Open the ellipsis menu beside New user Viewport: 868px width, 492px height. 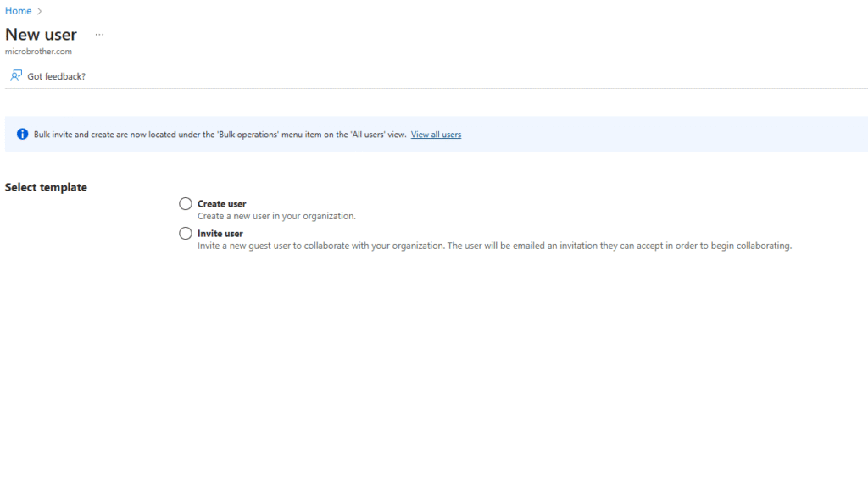tap(99, 35)
